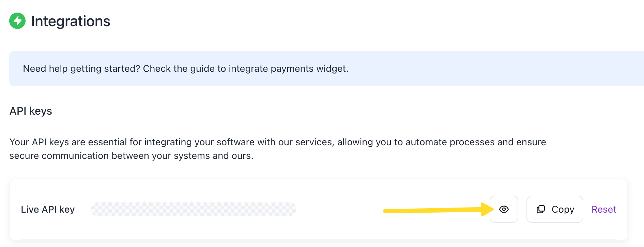This screenshot has height=247, width=644.
Task: Click the API keys description paragraph
Action: (277, 149)
